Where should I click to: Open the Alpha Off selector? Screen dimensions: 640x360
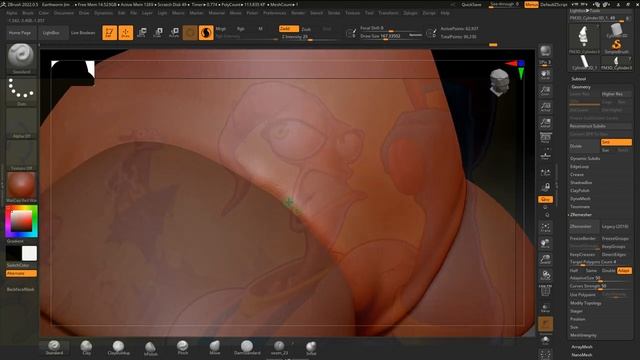[21, 123]
